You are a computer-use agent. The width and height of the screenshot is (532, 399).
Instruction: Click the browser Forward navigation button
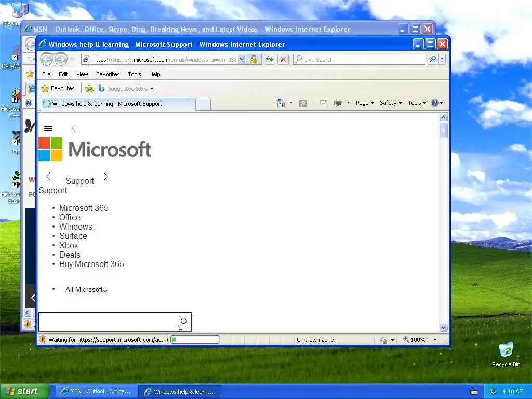[x=61, y=59]
